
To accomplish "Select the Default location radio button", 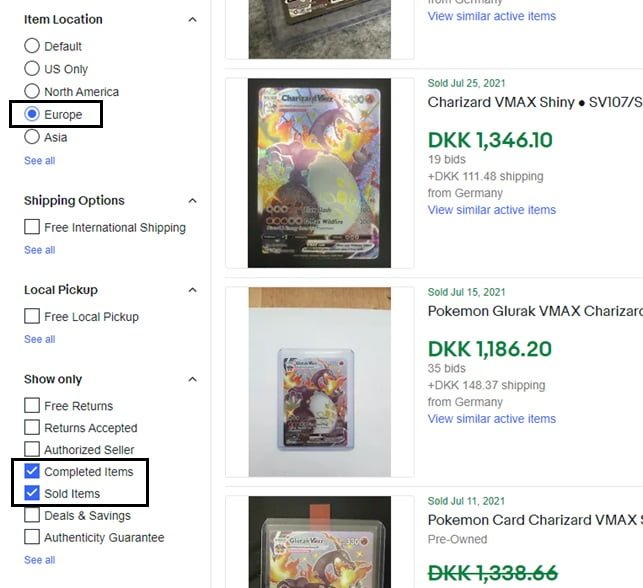I will 32,46.
